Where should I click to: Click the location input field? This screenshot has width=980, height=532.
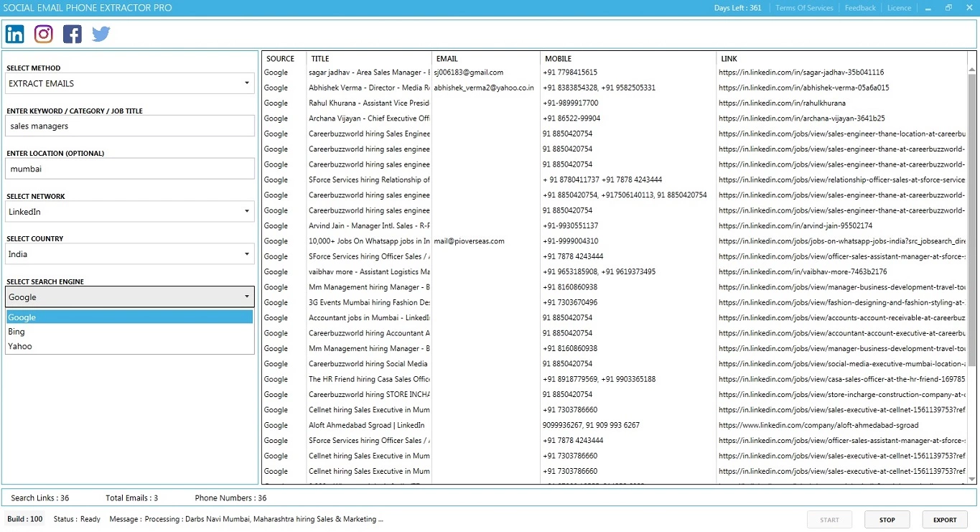point(129,169)
